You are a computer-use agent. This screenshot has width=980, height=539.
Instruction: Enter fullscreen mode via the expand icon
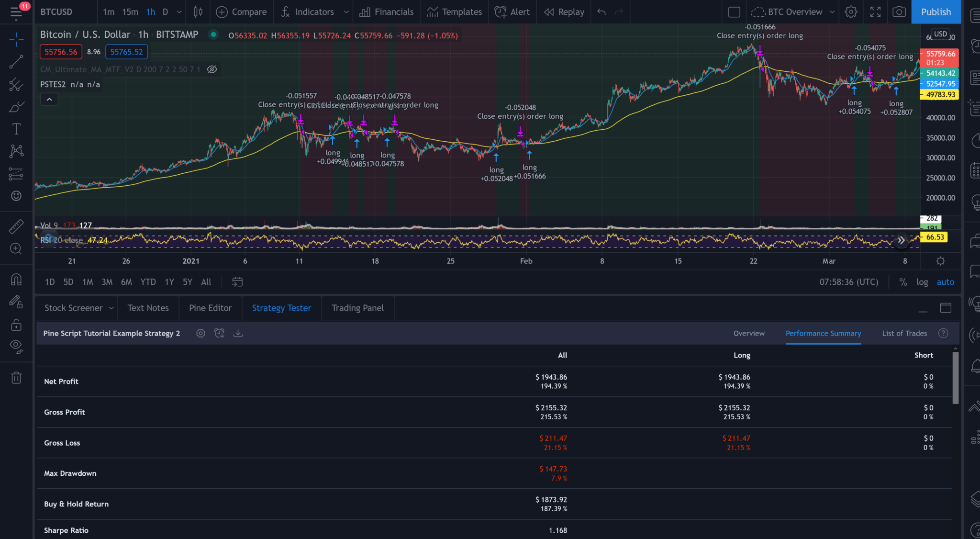(875, 12)
